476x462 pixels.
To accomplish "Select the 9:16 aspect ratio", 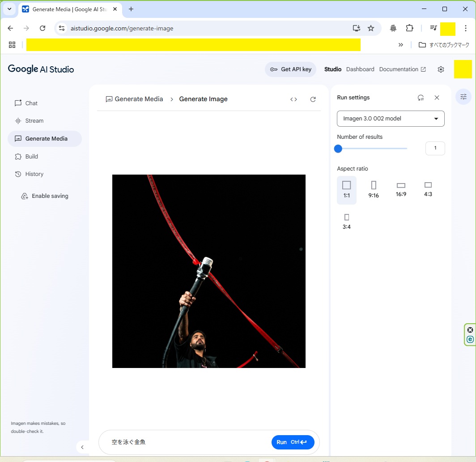I will (374, 189).
